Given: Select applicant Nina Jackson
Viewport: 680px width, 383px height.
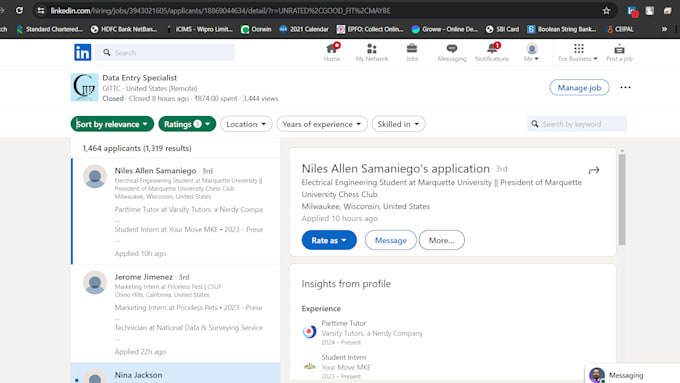Looking at the screenshot, I should (176, 373).
